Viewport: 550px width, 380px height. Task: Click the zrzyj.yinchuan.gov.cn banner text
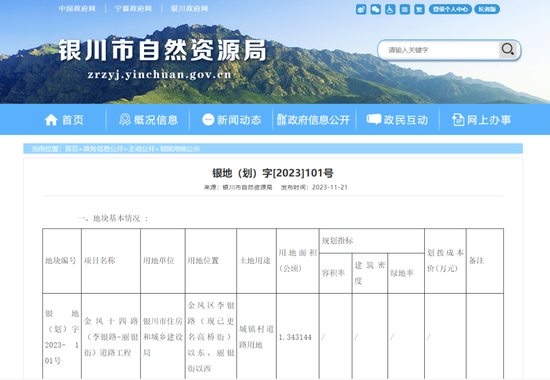pyautogui.click(x=160, y=75)
